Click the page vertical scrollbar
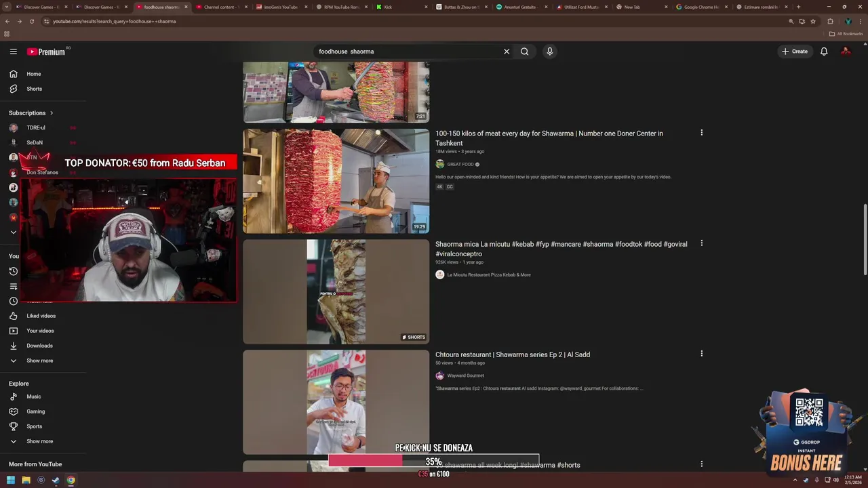868x488 pixels. [x=865, y=239]
